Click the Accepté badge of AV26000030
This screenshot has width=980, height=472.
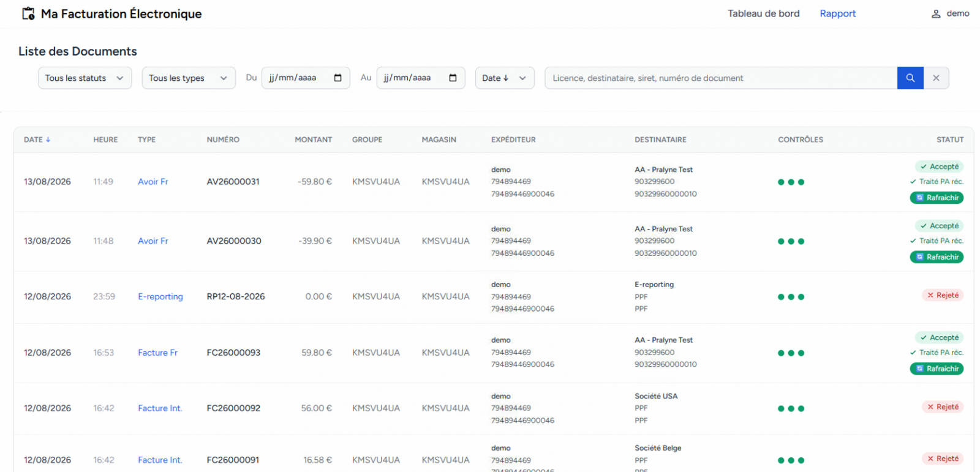(939, 226)
